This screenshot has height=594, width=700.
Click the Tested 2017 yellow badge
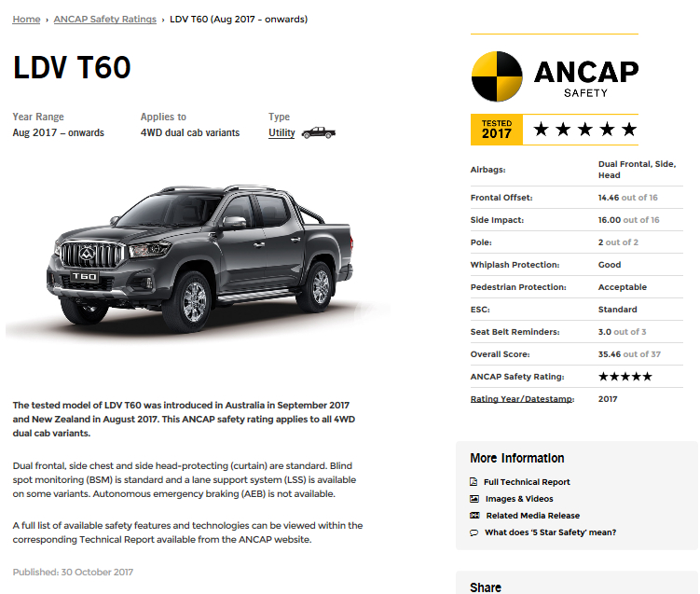[x=497, y=130]
